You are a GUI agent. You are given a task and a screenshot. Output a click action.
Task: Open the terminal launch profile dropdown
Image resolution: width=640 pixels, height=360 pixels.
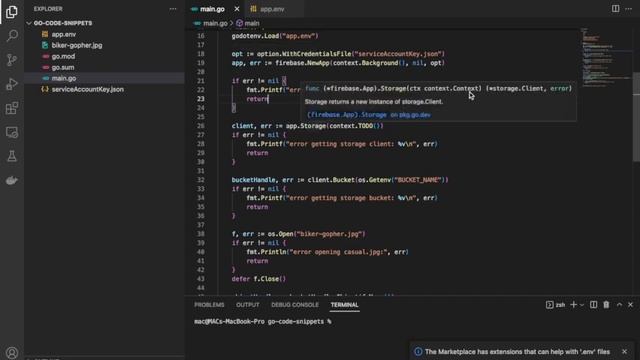point(582,305)
